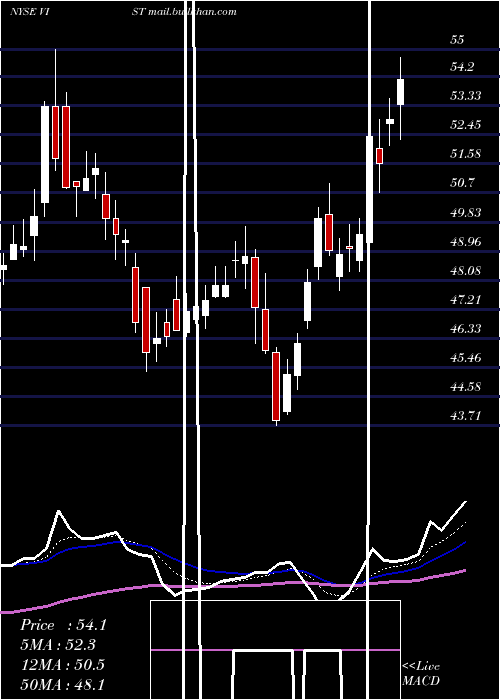This screenshot has height=700, width=500.
Task: Select the 48.08 price axis label
Action: 466,271
